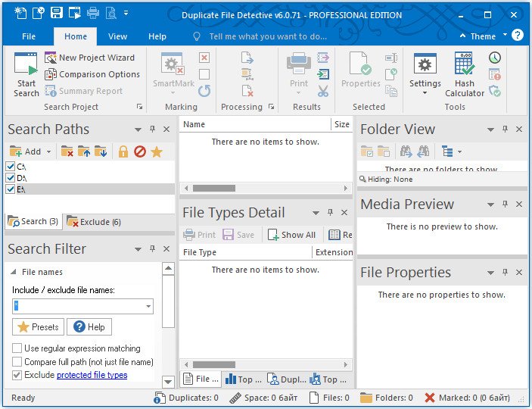Image resolution: width=532 pixels, height=409 pixels.
Task: Click the printer icon in quick access toolbar
Action: [93, 13]
